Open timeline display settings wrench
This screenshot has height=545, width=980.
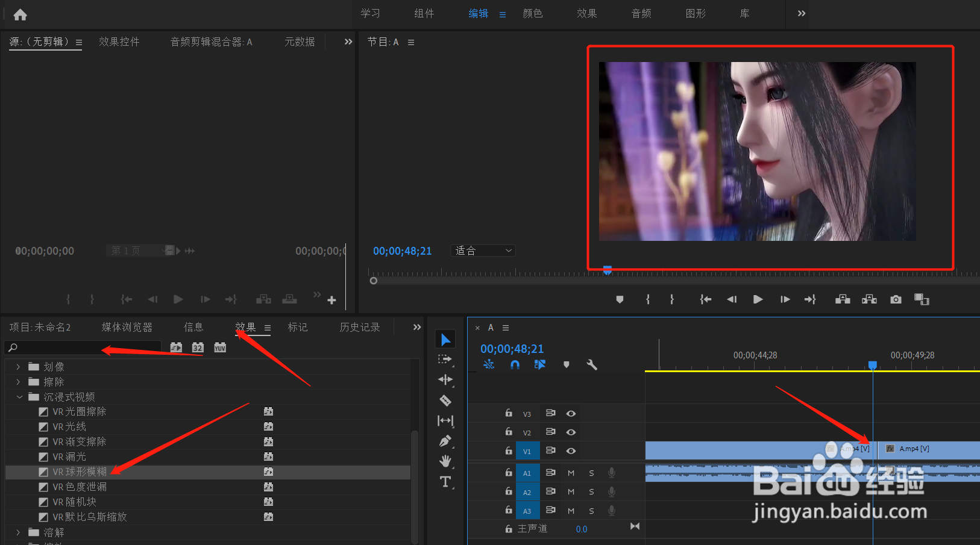[x=592, y=364]
